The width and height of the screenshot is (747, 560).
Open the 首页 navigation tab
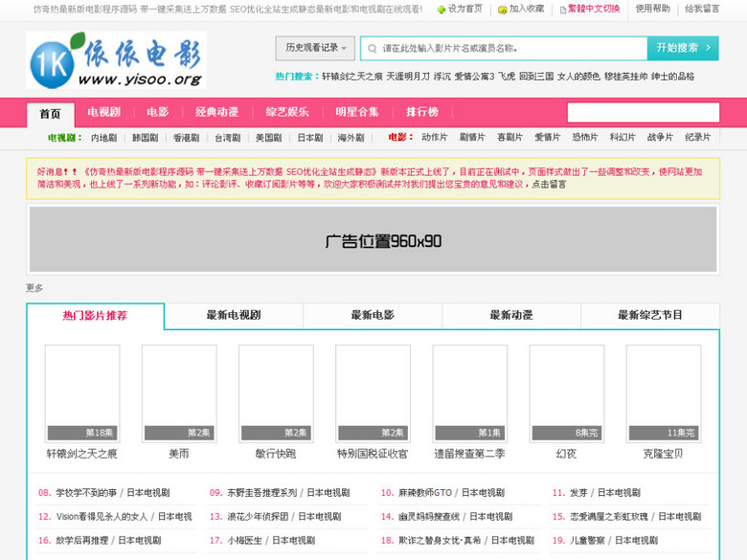coord(50,114)
